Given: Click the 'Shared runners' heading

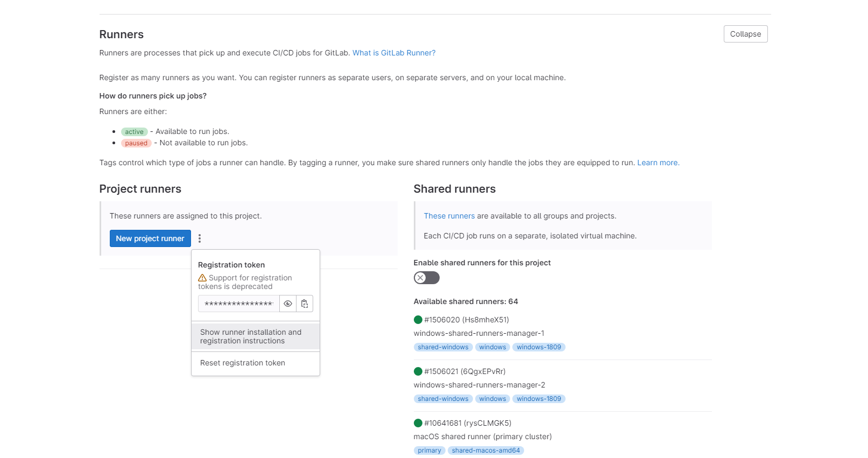Looking at the screenshot, I should pyautogui.click(x=455, y=189).
